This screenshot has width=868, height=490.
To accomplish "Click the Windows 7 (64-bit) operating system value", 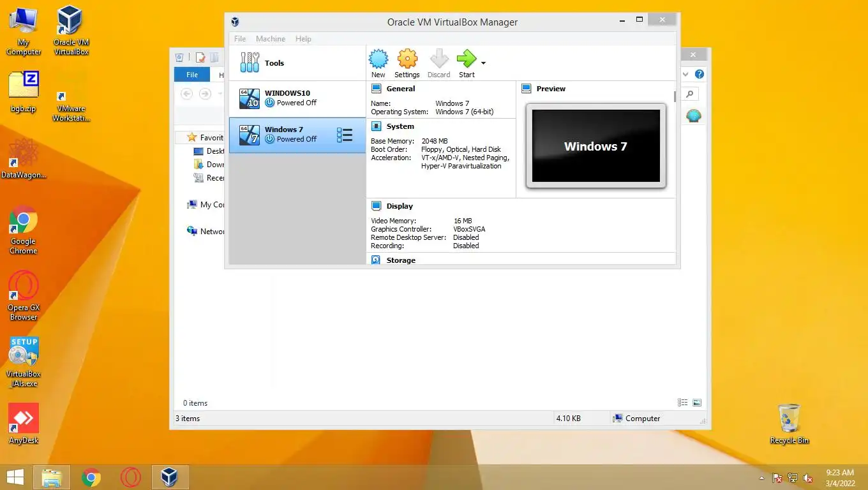I will pos(465,112).
